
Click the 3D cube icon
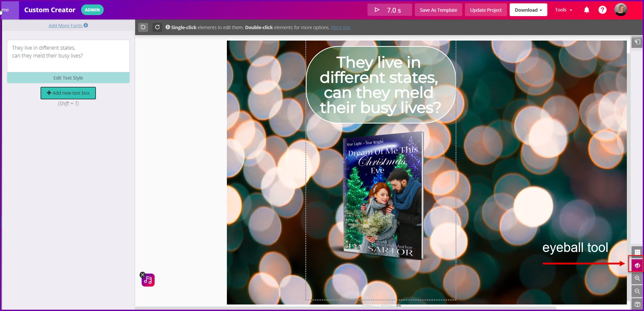(x=637, y=304)
